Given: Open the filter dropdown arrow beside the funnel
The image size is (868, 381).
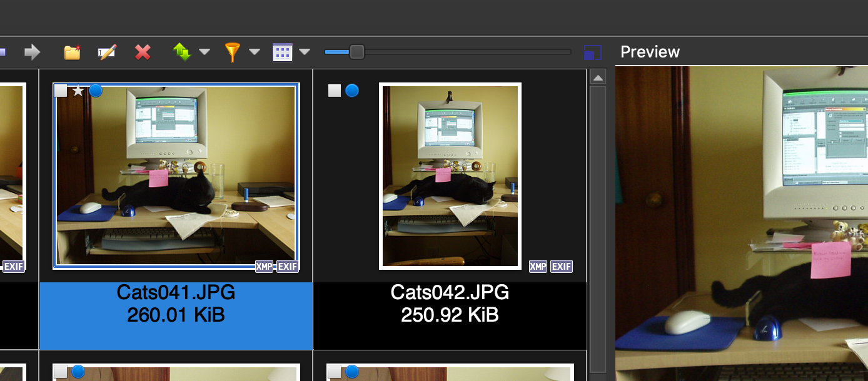Looking at the screenshot, I should 255,52.
